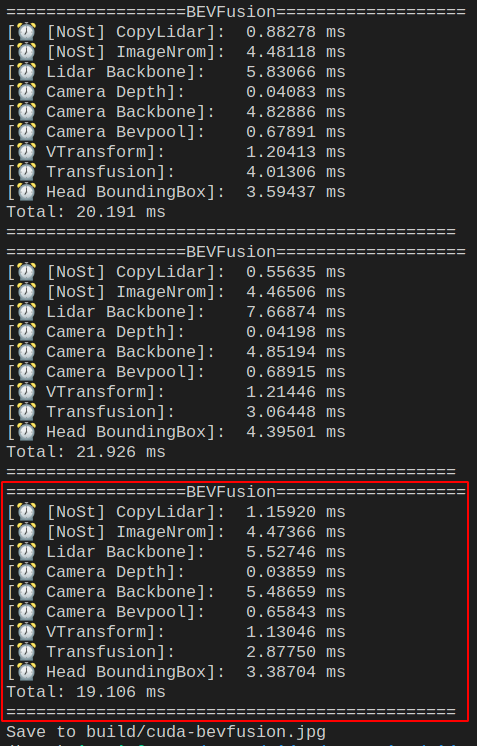Click the CopyLidar value 1.15920 ms
Screen dimensions: 477x746
pos(295,512)
